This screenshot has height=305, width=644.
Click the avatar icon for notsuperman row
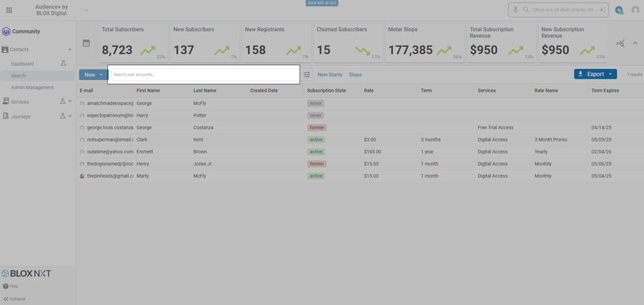click(82, 140)
